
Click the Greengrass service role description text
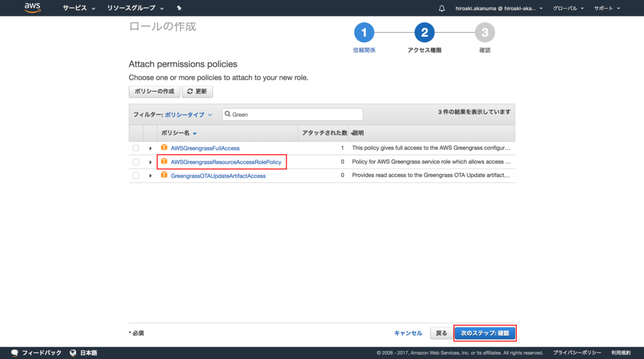[x=431, y=162]
